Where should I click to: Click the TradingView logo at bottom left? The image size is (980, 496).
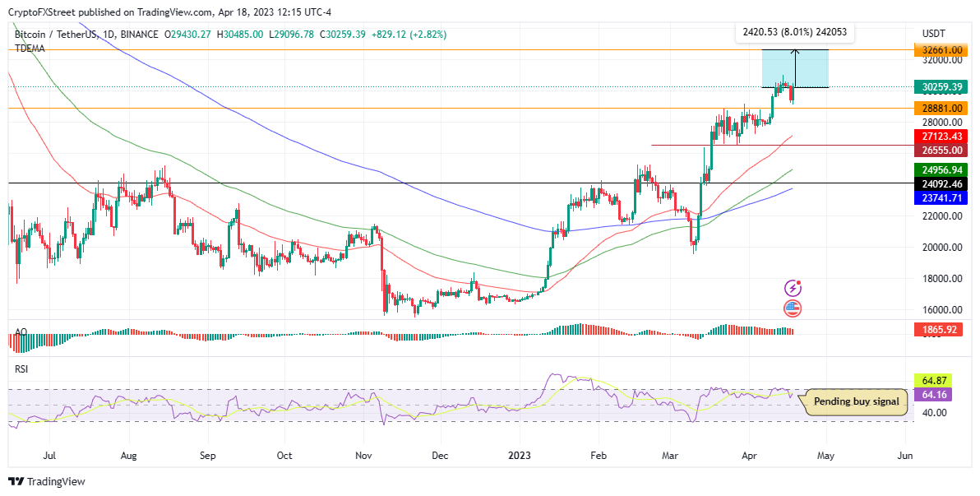[x=47, y=482]
